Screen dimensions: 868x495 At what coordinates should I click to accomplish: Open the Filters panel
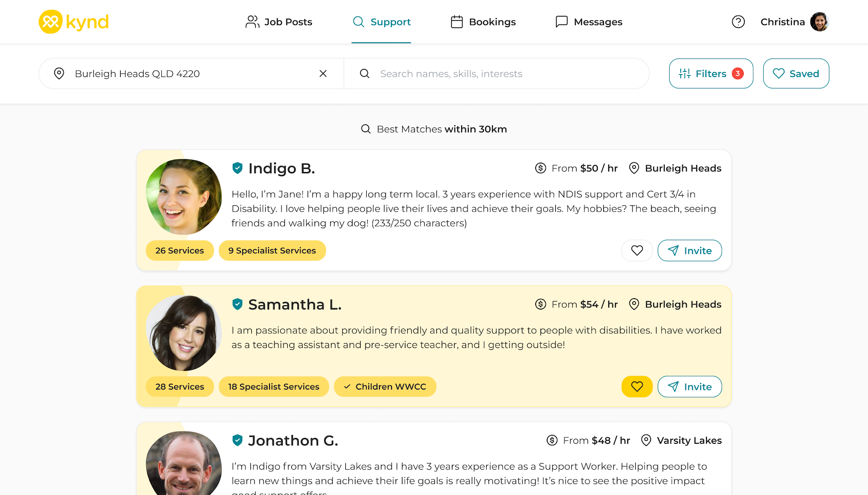711,74
